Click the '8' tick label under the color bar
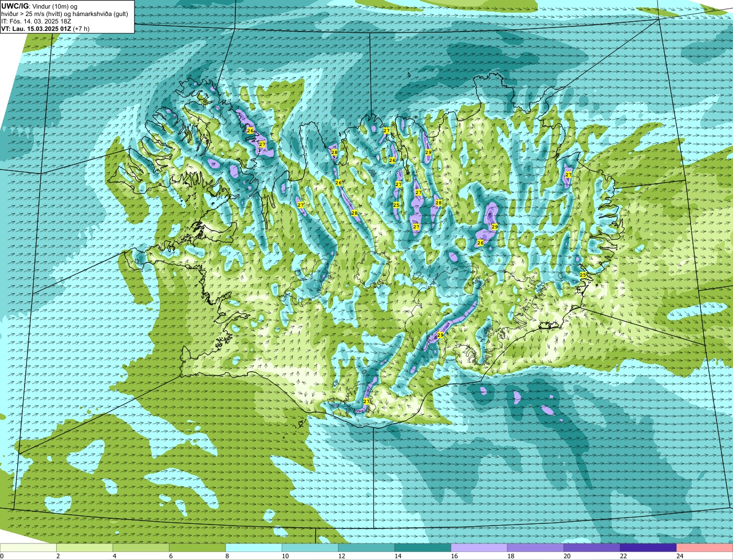 [x=227, y=556]
